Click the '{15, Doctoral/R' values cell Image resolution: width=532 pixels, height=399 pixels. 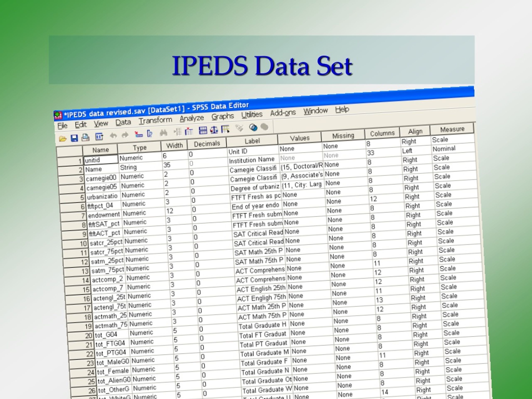point(302,166)
